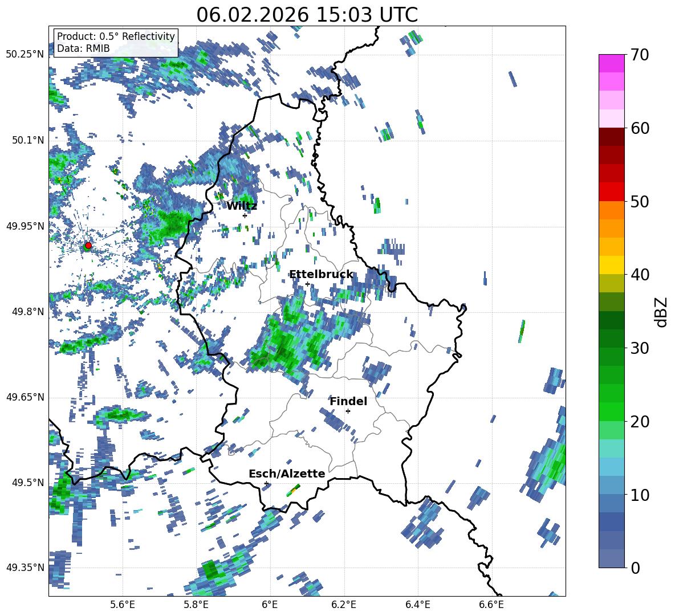Click the 6.4°E longitude label
Image resolution: width=675 pixels, height=616 pixels.
click(417, 605)
